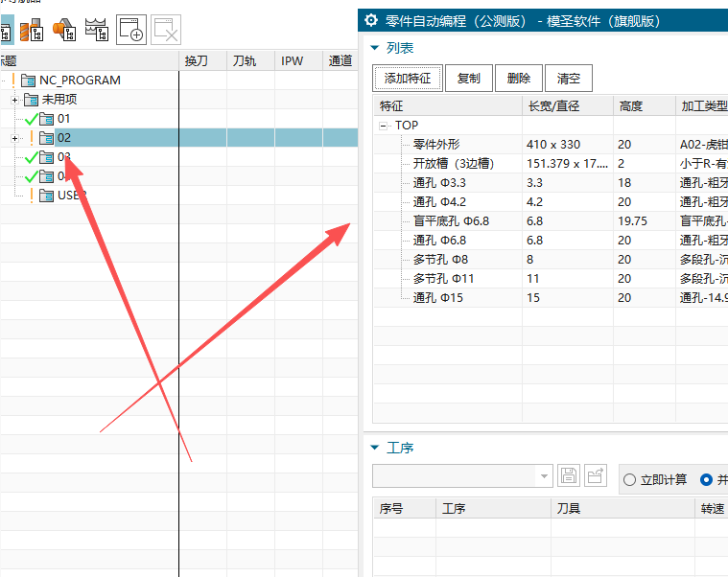Screen dimensions: 728x577
Task: Click the NC_PROGRAM folder icon
Action: click(x=29, y=81)
